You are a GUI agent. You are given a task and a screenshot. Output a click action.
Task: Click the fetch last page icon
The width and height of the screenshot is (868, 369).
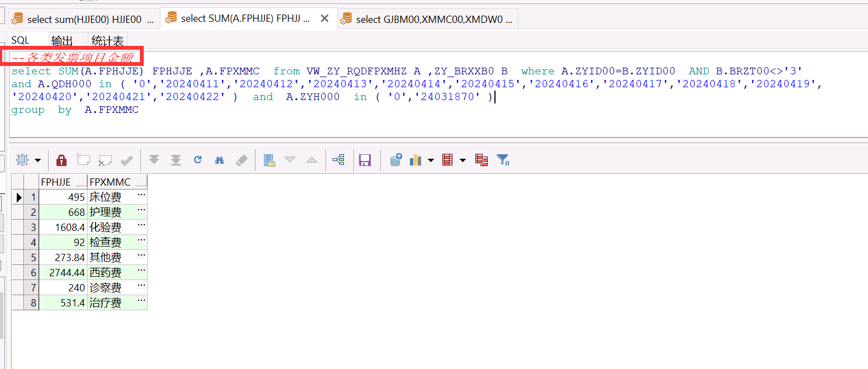point(176,160)
